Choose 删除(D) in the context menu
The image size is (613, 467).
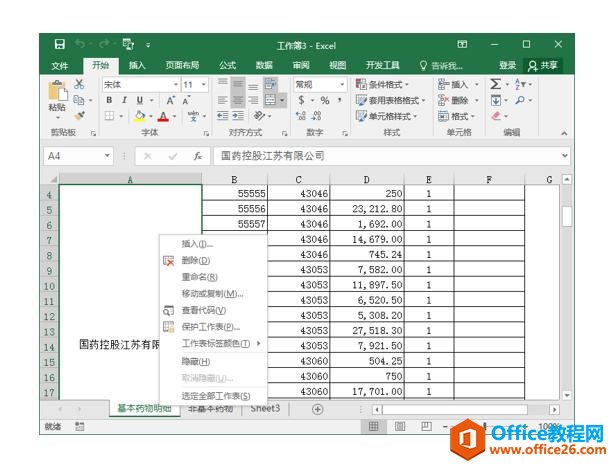(214, 260)
